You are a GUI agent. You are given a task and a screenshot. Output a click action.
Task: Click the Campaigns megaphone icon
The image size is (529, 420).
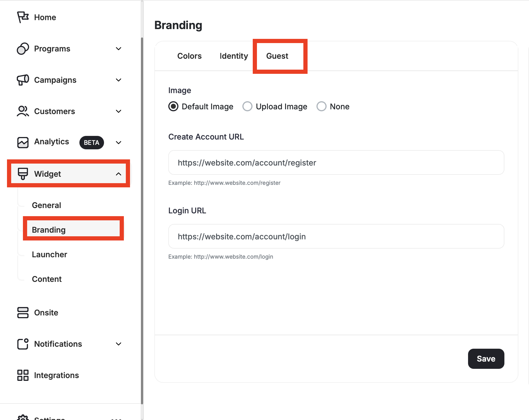click(x=23, y=80)
